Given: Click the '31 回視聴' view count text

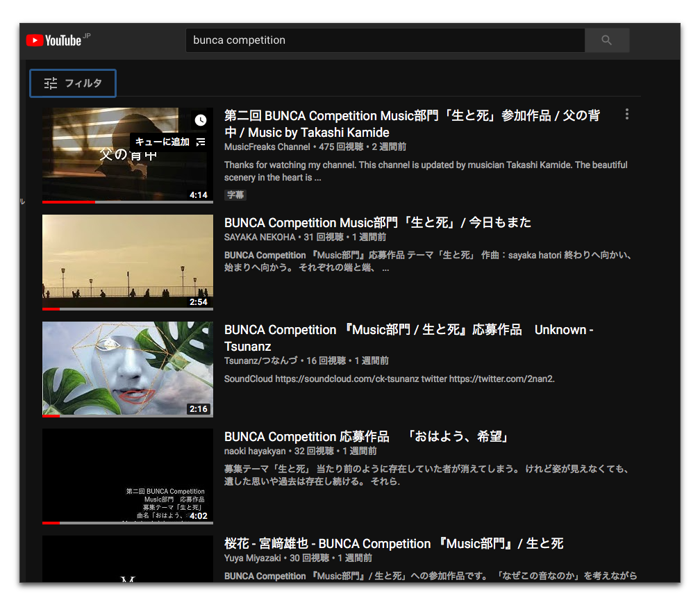Looking at the screenshot, I should (324, 237).
